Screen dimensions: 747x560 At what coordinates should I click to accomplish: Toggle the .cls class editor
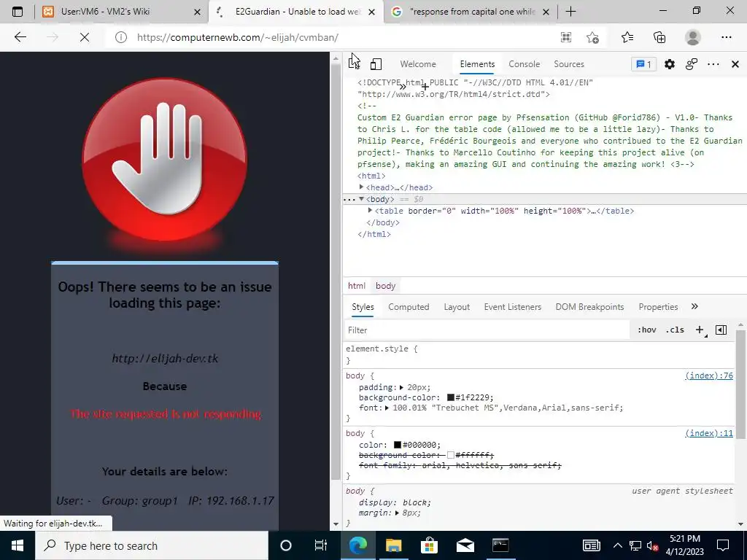click(675, 330)
